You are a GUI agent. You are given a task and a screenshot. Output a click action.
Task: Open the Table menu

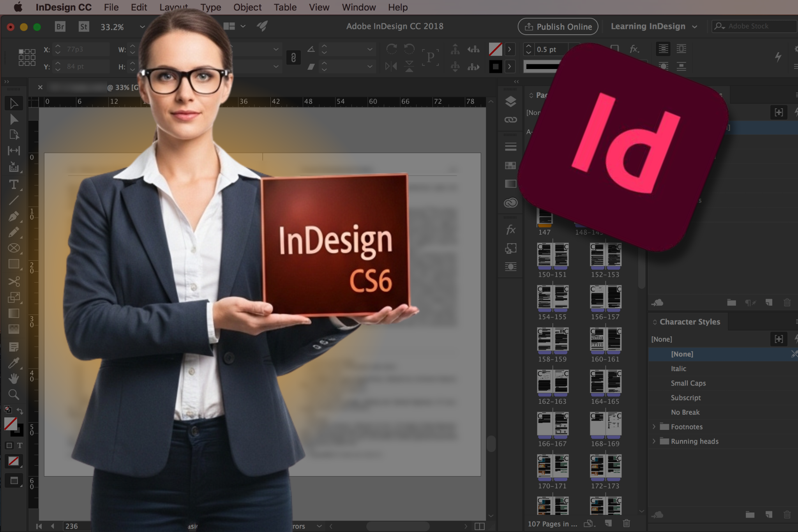click(285, 7)
